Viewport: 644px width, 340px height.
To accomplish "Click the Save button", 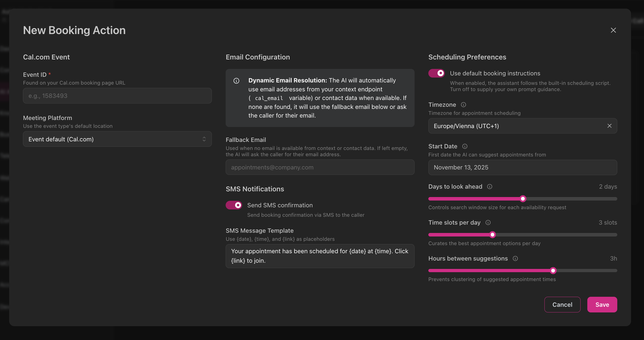I will click(x=602, y=305).
